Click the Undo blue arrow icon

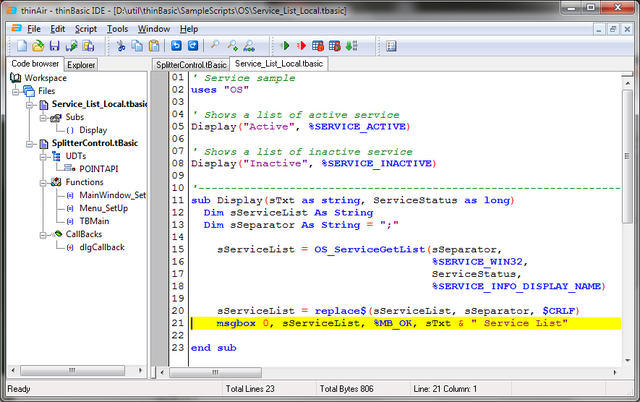click(x=176, y=46)
